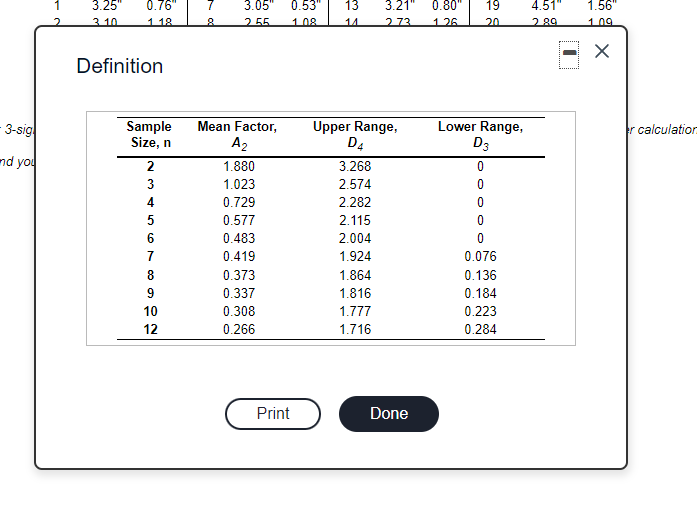This screenshot has width=697, height=512.
Task: Select the Definition dialog title
Action: click(120, 66)
